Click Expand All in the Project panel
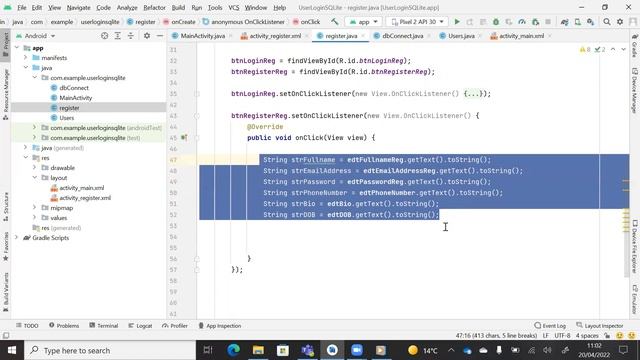This screenshot has height=360, width=640. 118,36
